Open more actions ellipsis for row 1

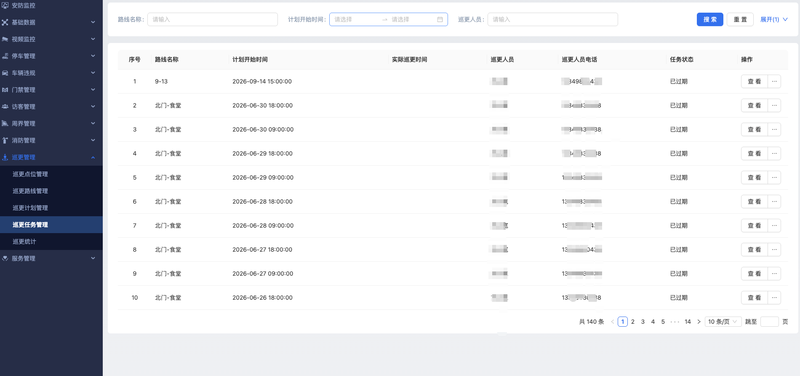tap(774, 82)
